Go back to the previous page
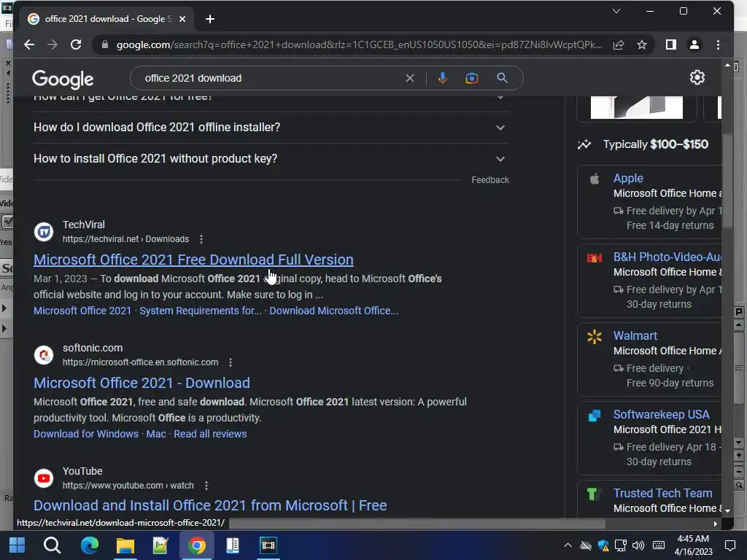The width and height of the screenshot is (747, 560). pyautogui.click(x=29, y=44)
